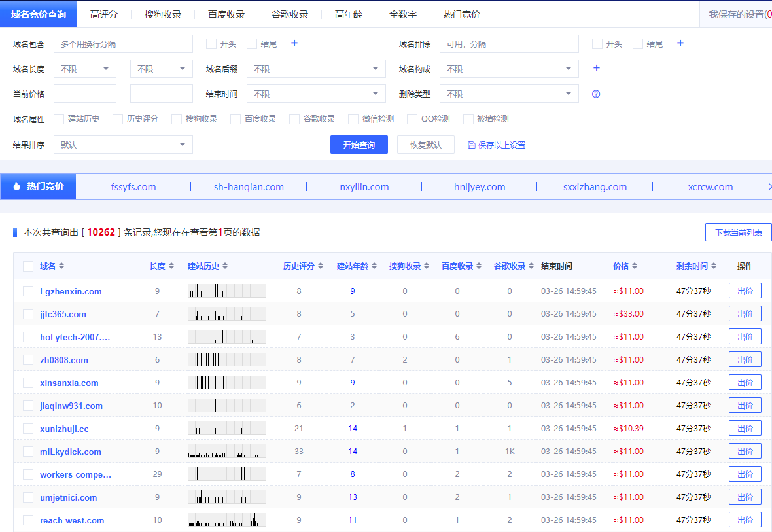Switch to the 高年龄 tab

point(349,15)
